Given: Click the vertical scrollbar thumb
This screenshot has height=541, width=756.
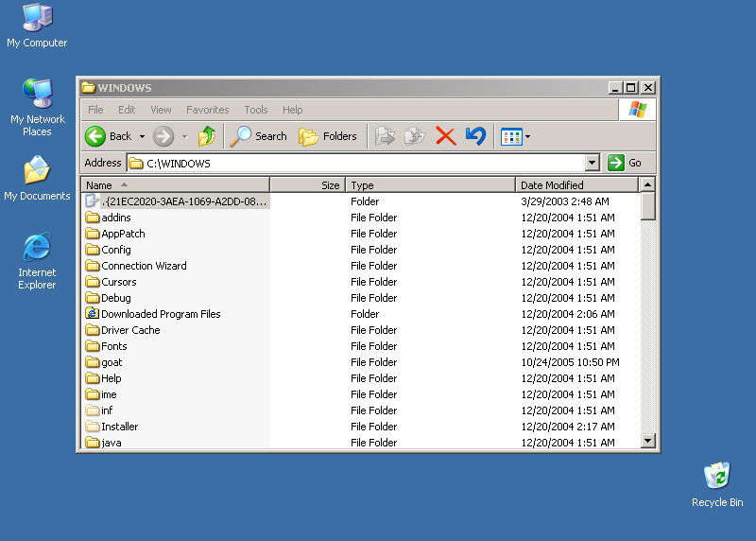Looking at the screenshot, I should coord(648,206).
